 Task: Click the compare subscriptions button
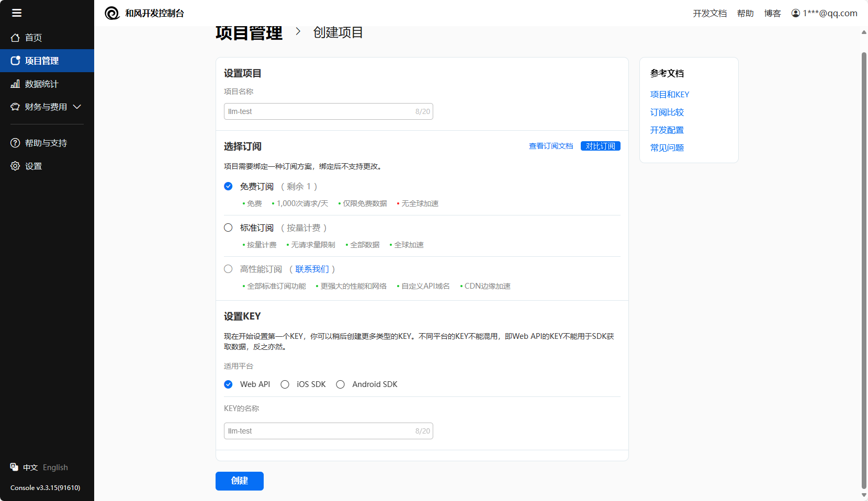(600, 146)
